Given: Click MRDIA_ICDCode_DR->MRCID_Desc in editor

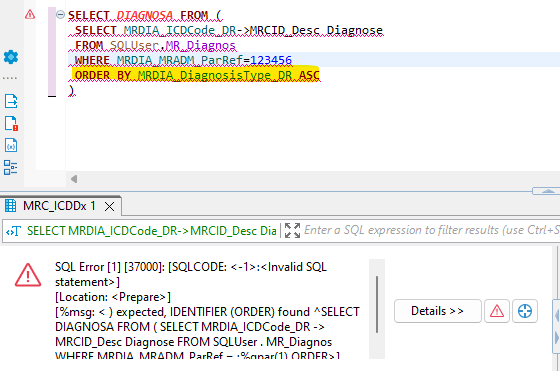Looking at the screenshot, I should click(222, 30).
